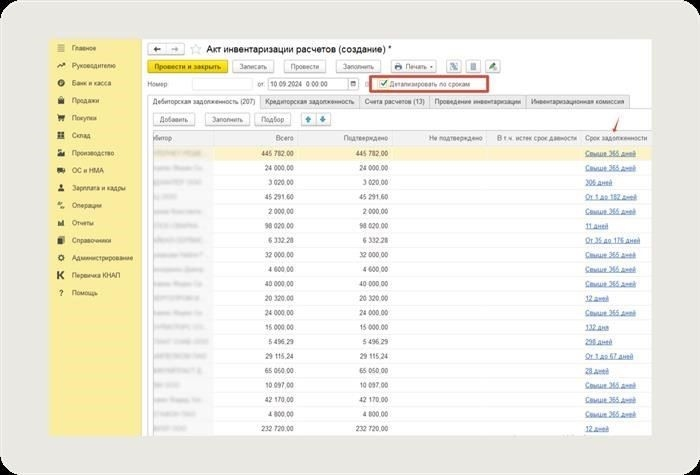Viewport: 700px width, 475px height.
Task: Click Заполнить button in the top command bar
Action: coord(358,67)
